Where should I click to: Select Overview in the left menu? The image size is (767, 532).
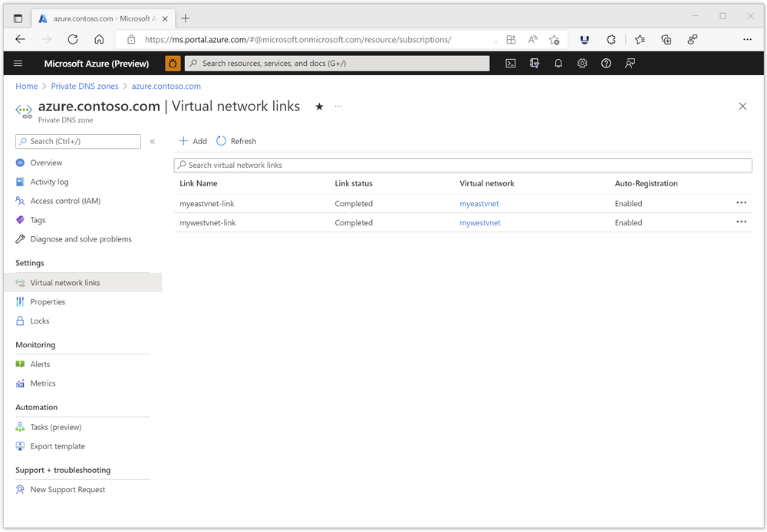tap(46, 163)
